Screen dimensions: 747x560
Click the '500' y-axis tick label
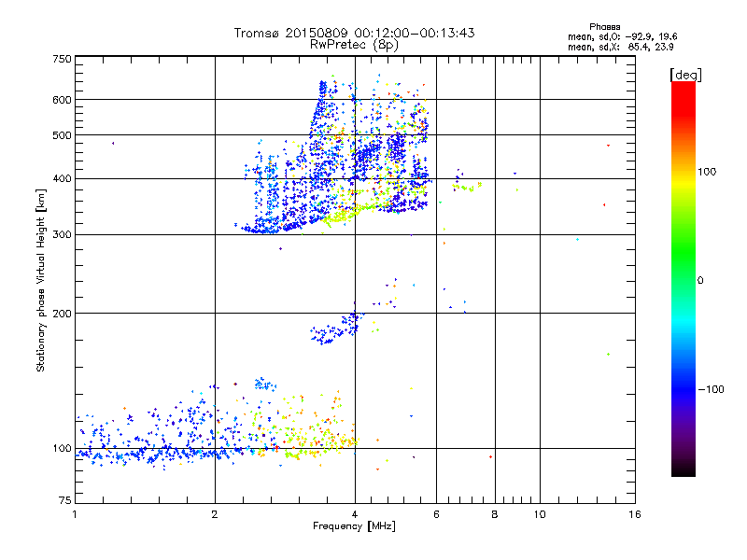[63, 135]
